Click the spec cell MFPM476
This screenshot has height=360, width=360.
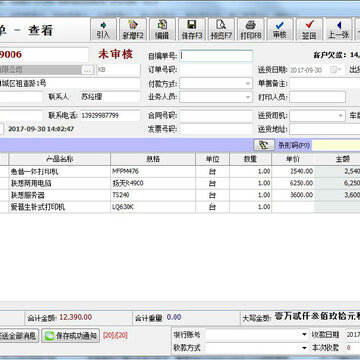153,171
